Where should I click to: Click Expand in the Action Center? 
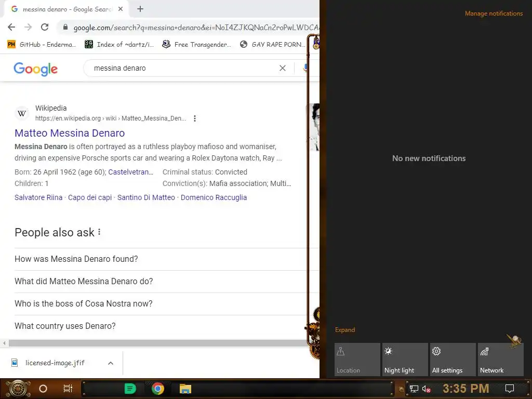coord(345,330)
